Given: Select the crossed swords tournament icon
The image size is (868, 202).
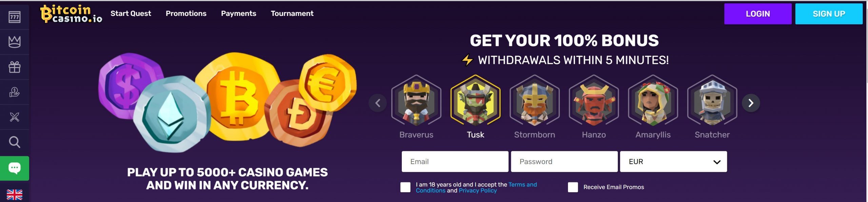Looking at the screenshot, I should point(14,117).
